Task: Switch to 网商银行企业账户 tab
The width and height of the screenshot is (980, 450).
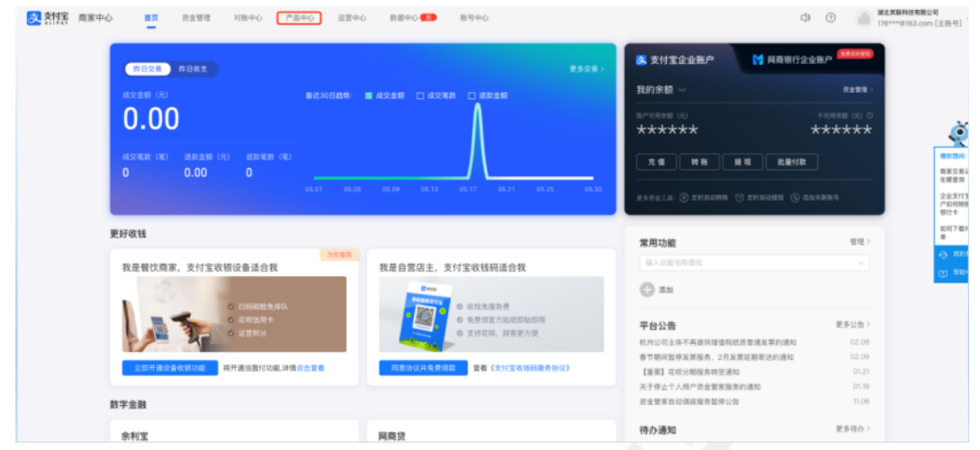Action: (x=800, y=60)
